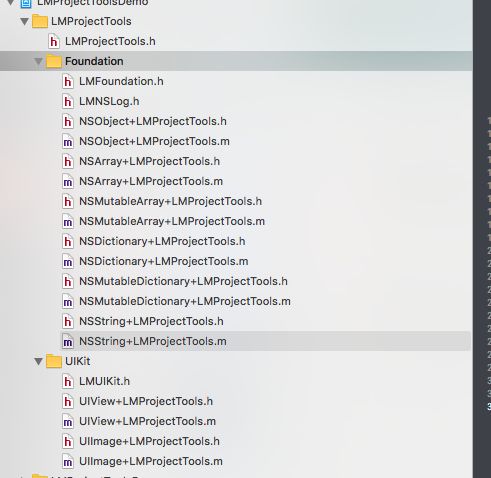Click the m icon of NSDictionary+LMProjectTools.m
Viewport: 491px width, 478px height.
click(x=68, y=261)
